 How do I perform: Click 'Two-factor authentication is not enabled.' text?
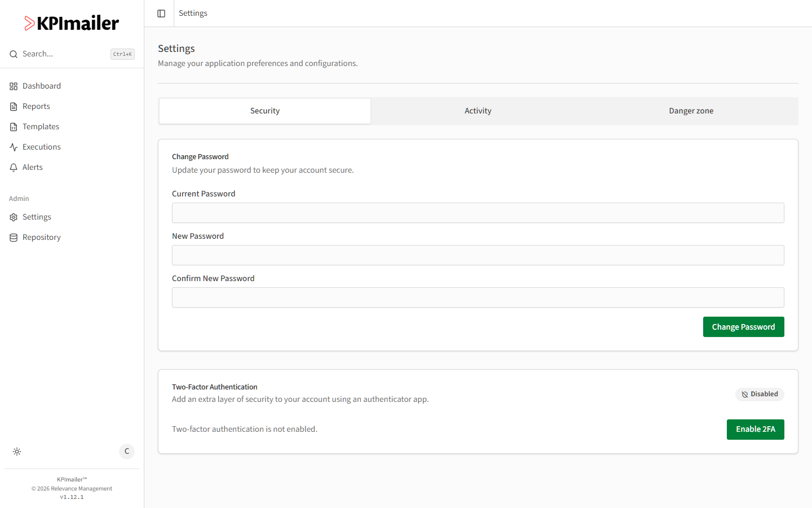[x=245, y=430]
